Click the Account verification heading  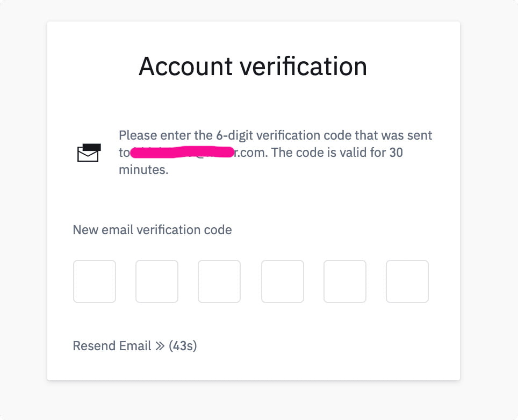(x=253, y=66)
